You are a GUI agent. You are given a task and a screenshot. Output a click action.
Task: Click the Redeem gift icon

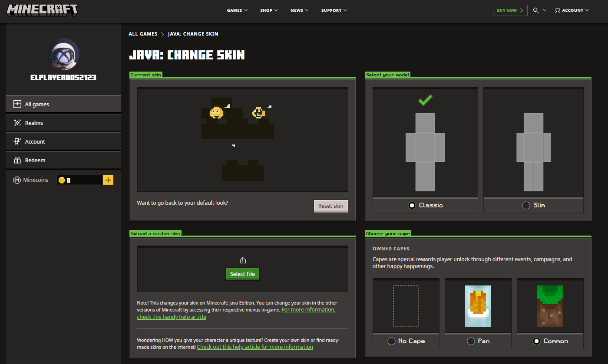17,160
